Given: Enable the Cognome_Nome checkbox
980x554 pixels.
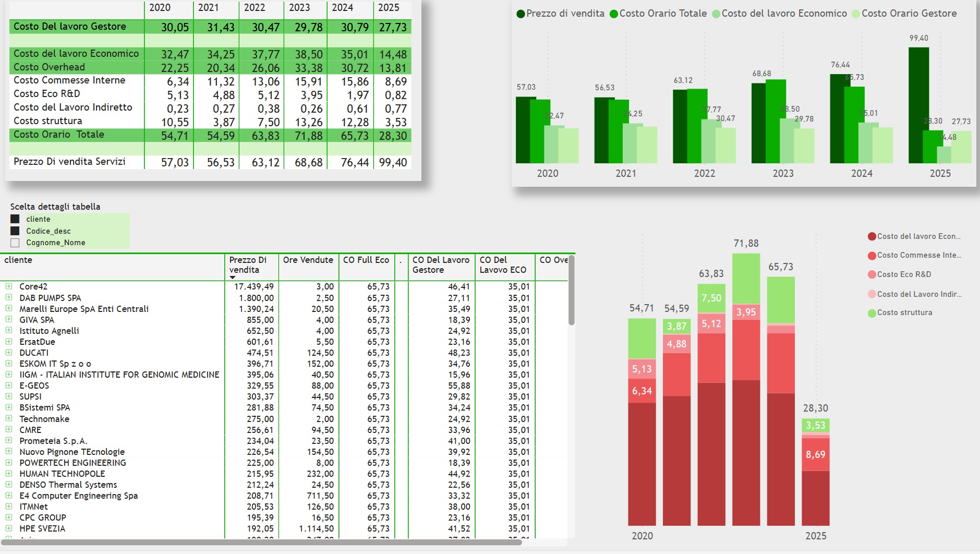Looking at the screenshot, I should click(15, 243).
